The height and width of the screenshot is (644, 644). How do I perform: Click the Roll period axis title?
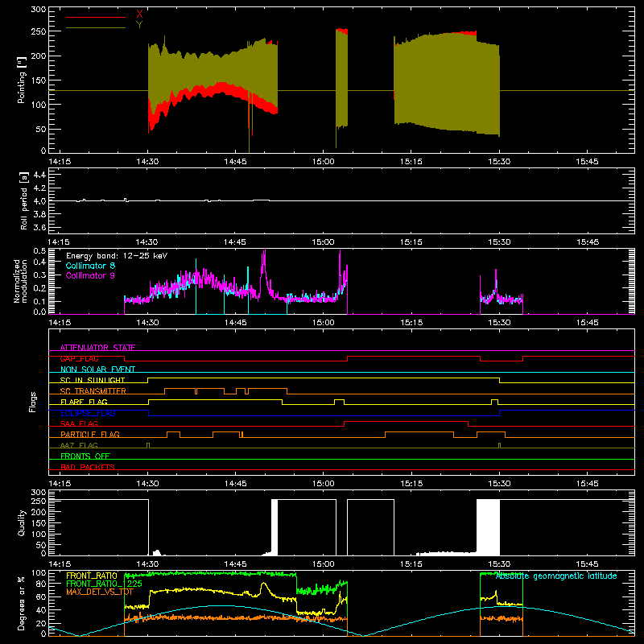[24, 200]
